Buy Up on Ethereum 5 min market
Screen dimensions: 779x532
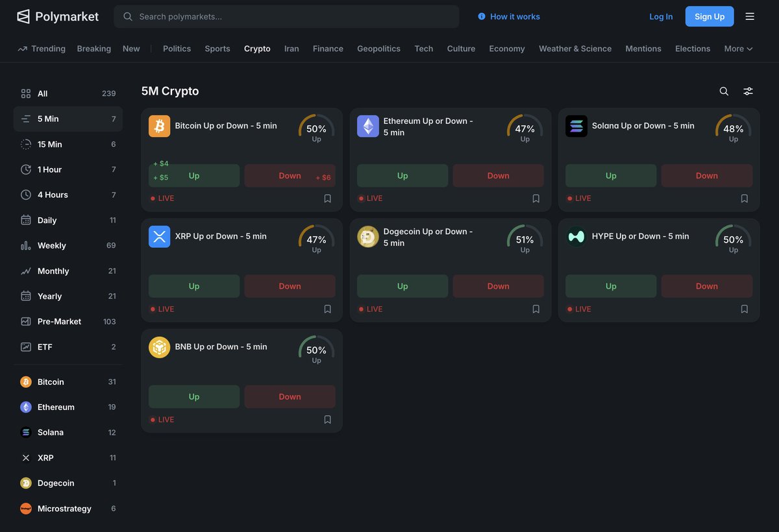(402, 176)
